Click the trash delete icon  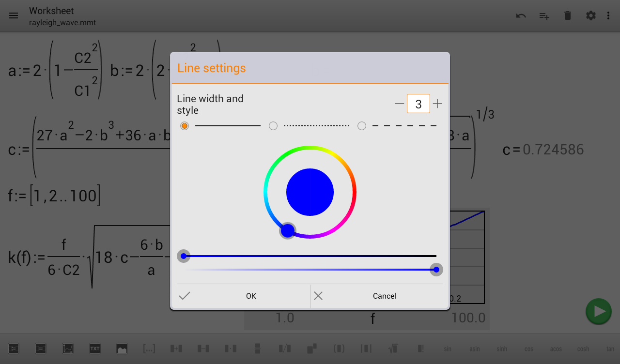(x=568, y=15)
